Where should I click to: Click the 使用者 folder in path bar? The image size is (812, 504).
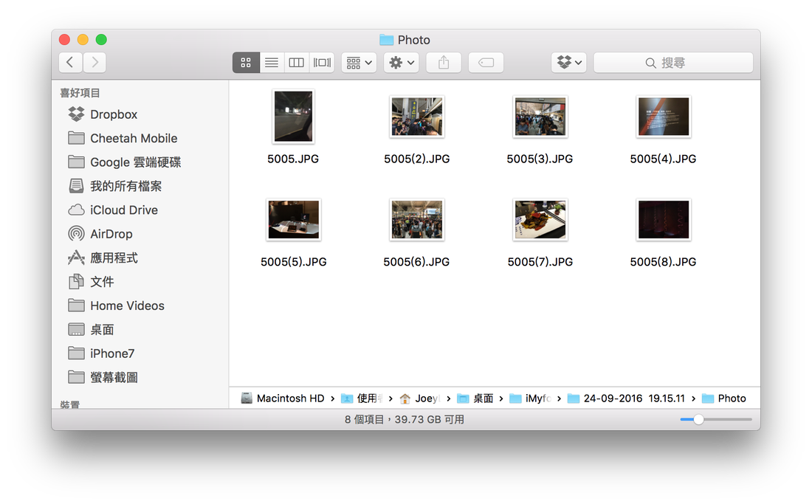click(x=362, y=398)
